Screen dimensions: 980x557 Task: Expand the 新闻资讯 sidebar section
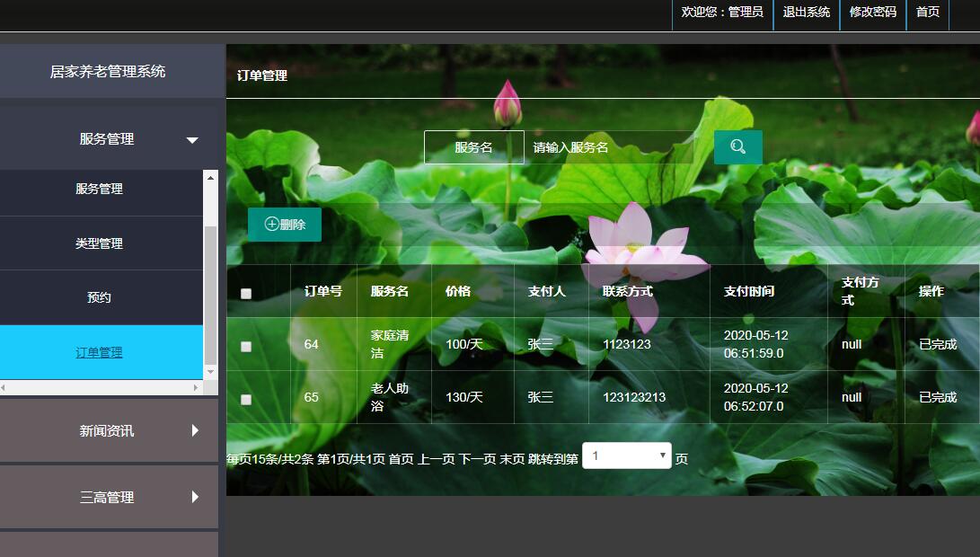pos(109,430)
